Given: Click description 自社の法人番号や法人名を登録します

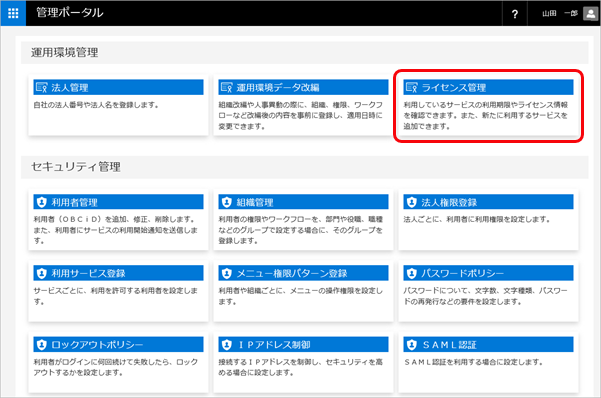Looking at the screenshot, I should click(x=96, y=105).
